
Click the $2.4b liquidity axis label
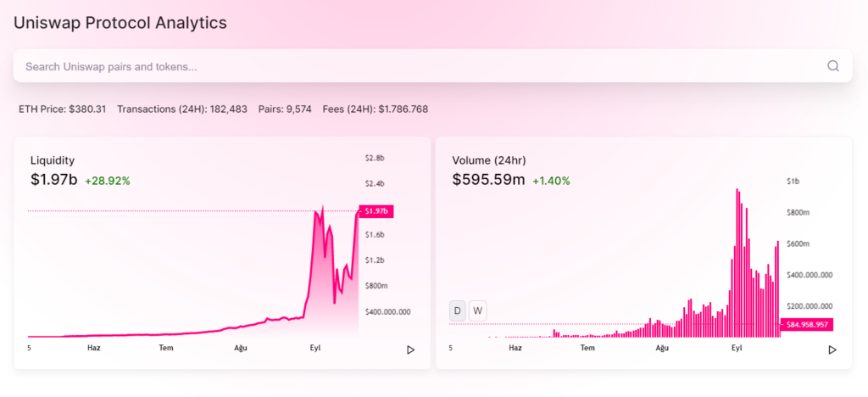(x=375, y=183)
